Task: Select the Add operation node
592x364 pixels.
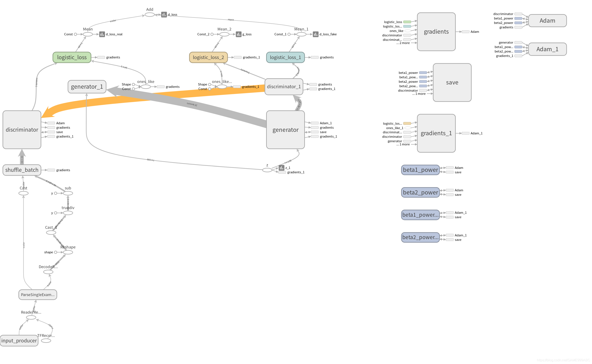Action: click(x=149, y=15)
